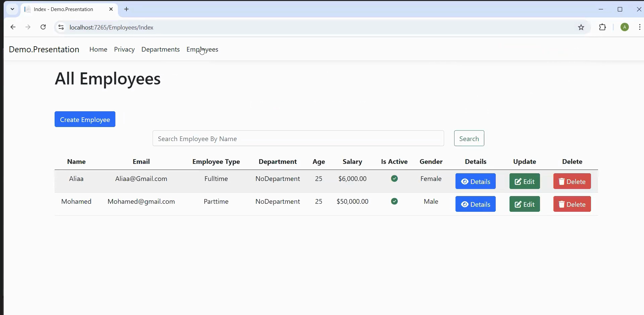Screen dimensions: 644x315
Task: Click the All Employees heading
Action: point(108,79)
